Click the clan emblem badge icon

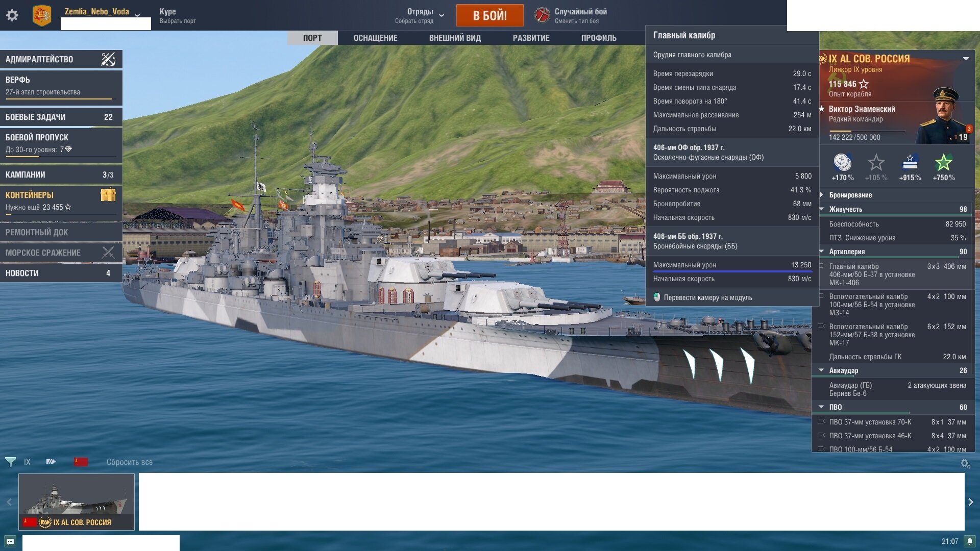pos(42,15)
